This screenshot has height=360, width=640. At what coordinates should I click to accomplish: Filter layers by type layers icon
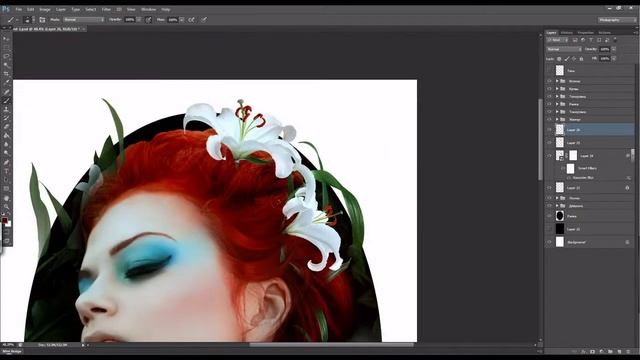click(591, 40)
